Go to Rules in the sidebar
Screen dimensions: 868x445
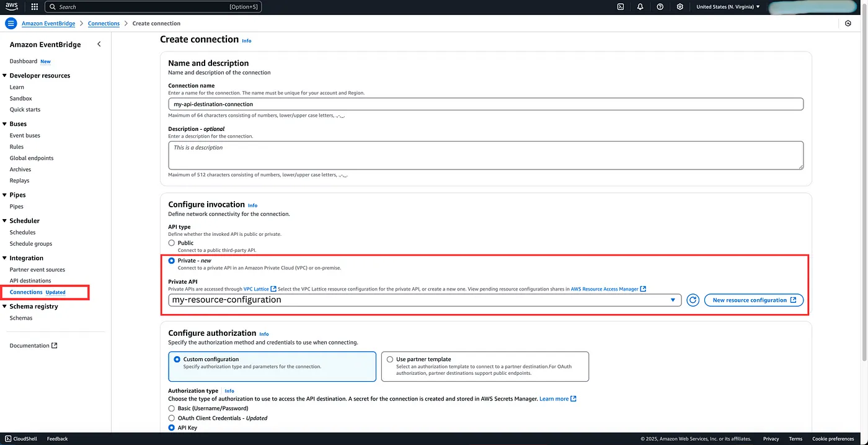[x=17, y=147]
